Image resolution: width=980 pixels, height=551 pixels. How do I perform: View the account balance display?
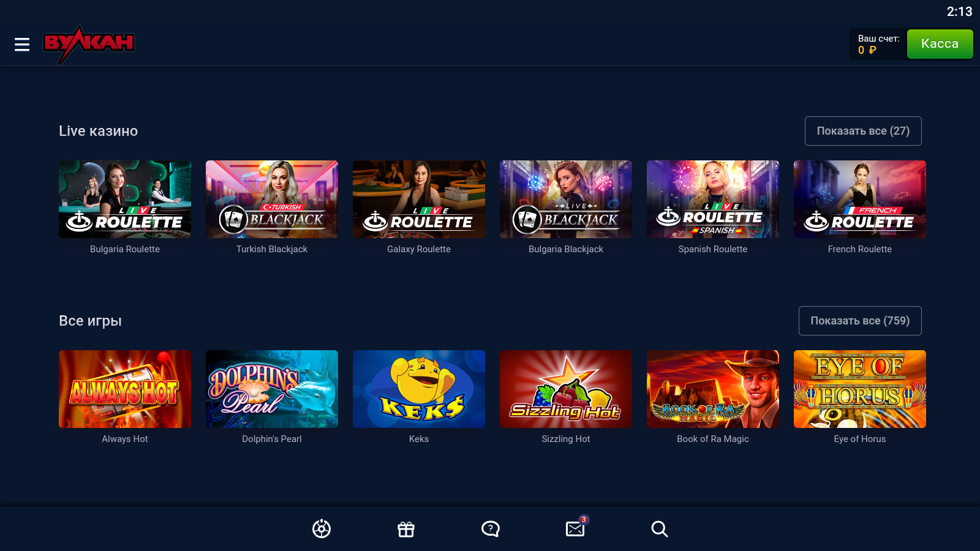tap(878, 44)
